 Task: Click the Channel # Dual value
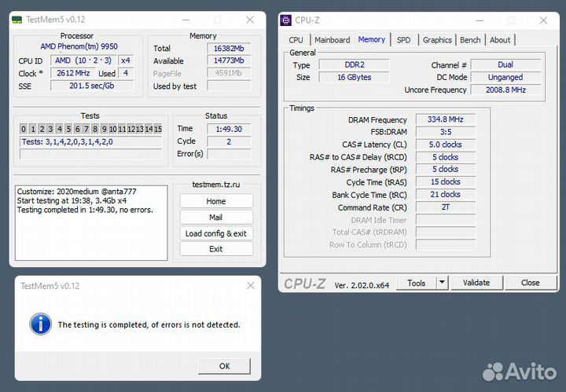click(x=505, y=65)
